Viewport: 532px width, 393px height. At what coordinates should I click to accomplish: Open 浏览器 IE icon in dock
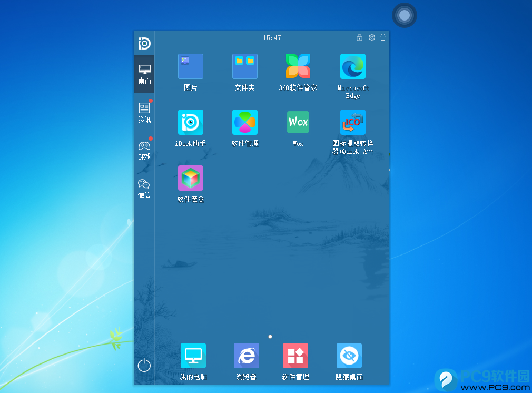247,356
